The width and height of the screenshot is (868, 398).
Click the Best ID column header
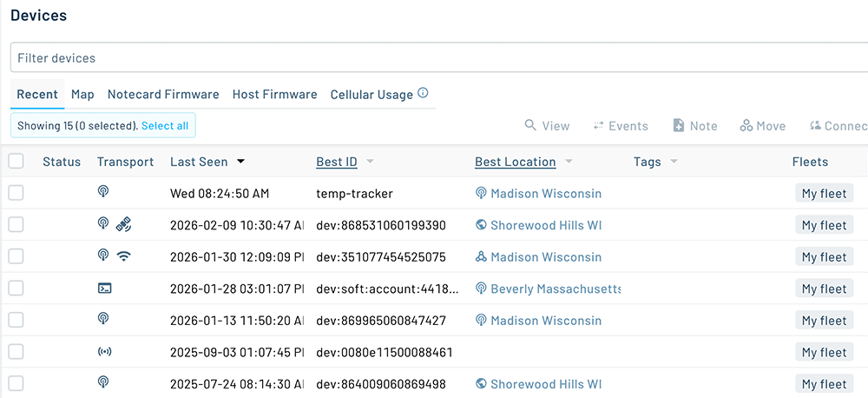[x=337, y=162]
